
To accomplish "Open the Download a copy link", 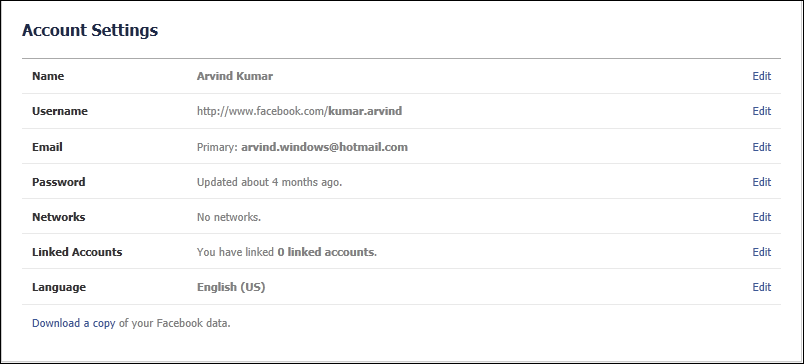I will point(73,323).
